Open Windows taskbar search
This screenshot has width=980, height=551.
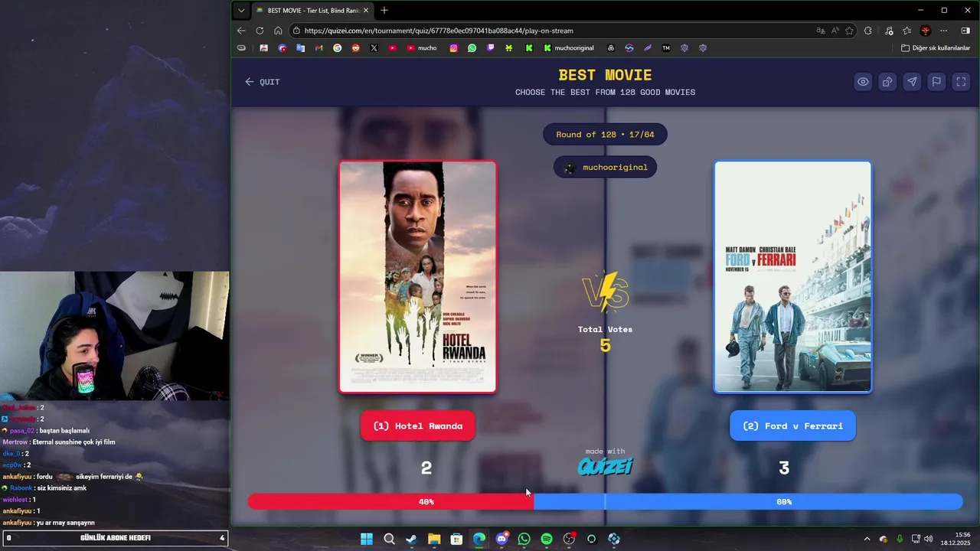pos(389,539)
